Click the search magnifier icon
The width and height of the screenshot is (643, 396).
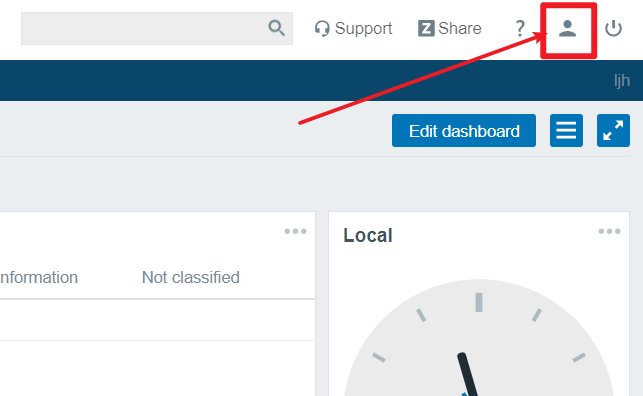pyautogui.click(x=276, y=28)
